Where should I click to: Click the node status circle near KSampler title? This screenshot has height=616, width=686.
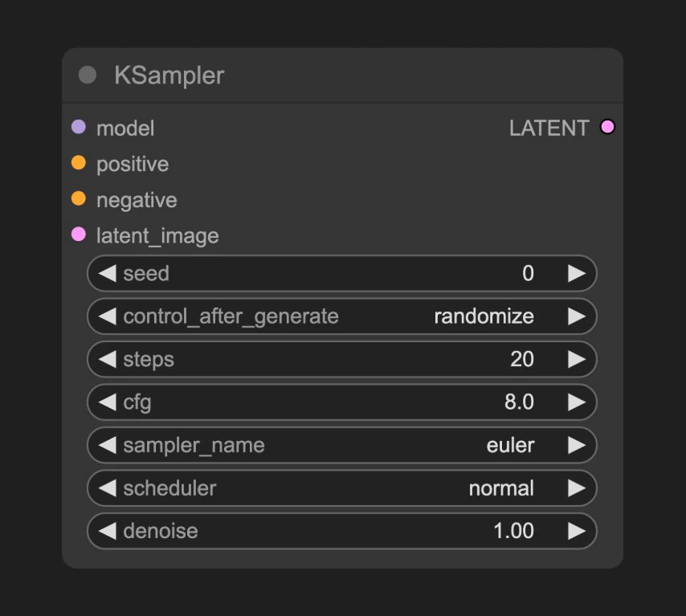click(87, 75)
